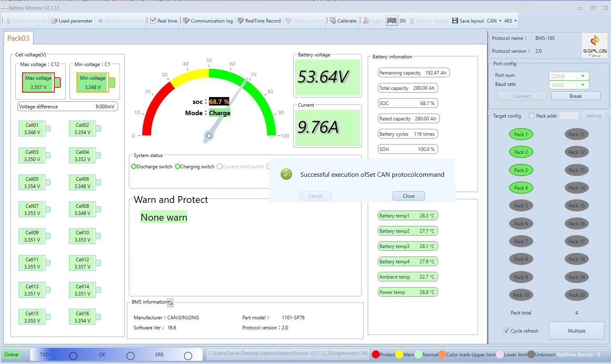611x364 pixels.
Task: Click the BMS information refresh icon
Action: [x=170, y=302]
